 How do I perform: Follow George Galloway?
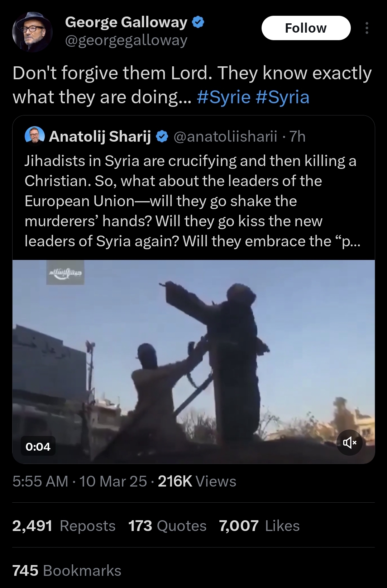[x=306, y=28]
